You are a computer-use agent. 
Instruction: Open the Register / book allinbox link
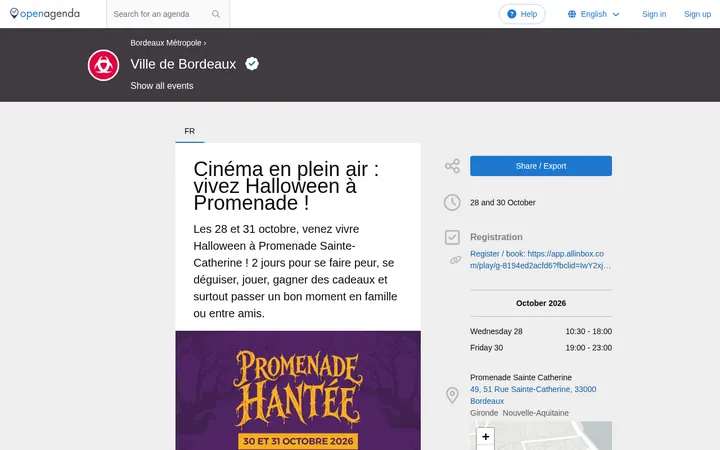(x=540, y=259)
